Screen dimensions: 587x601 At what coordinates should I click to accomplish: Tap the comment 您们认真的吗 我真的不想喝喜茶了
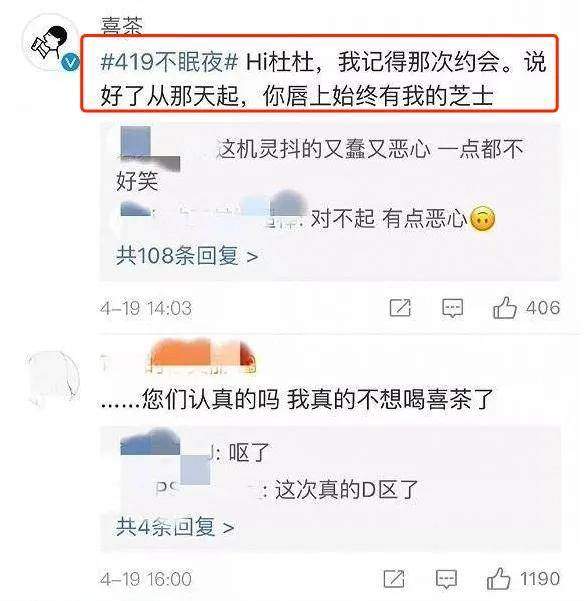[297, 399]
